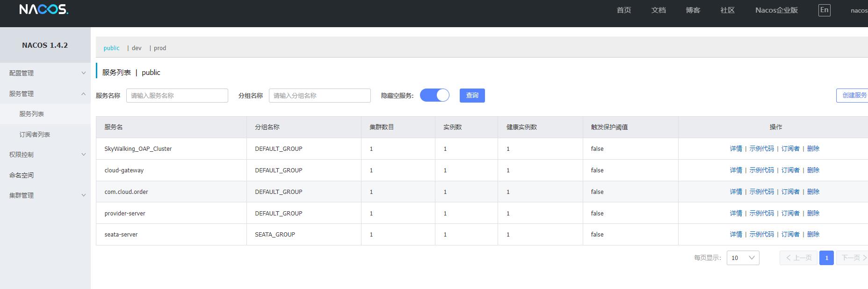Focus the 分组名称 input field

pos(320,96)
